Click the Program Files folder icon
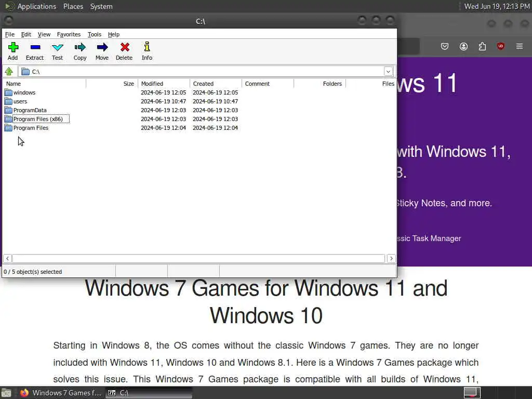 8,128
